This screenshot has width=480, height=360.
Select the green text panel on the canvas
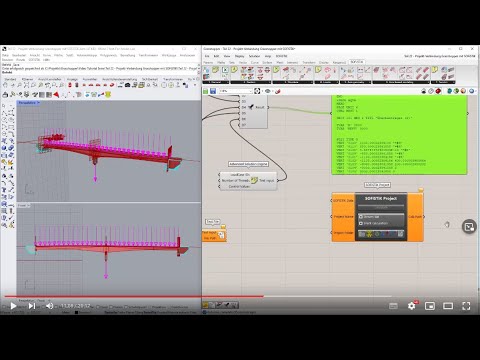point(399,134)
